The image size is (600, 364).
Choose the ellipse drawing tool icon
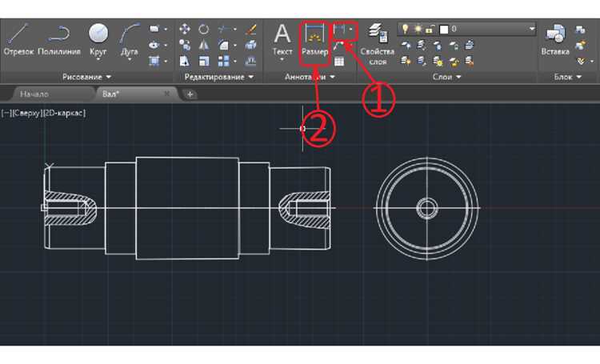point(154,45)
